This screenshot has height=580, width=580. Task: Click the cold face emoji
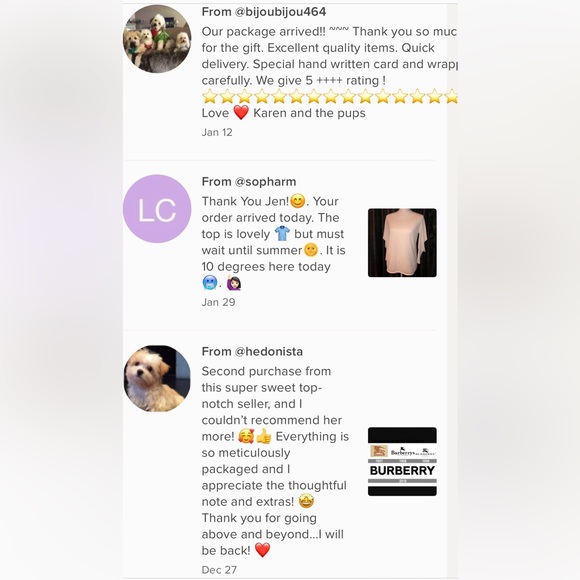pyautogui.click(x=210, y=283)
